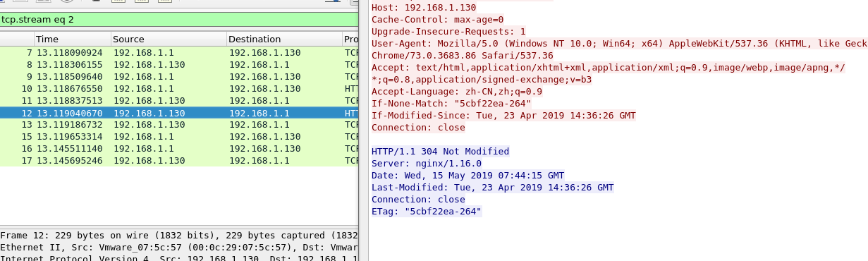This screenshot has width=868, height=261.
Task: Click the HTTP/1.1 304 Not Modified response line
Action: coord(440,152)
